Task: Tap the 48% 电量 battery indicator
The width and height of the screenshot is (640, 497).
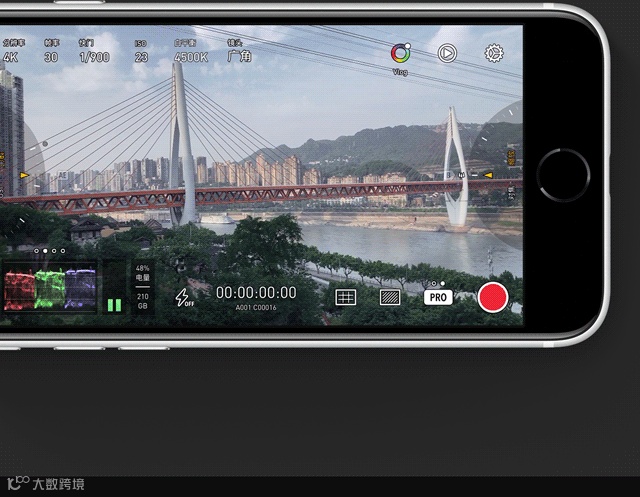Action: pyautogui.click(x=142, y=273)
